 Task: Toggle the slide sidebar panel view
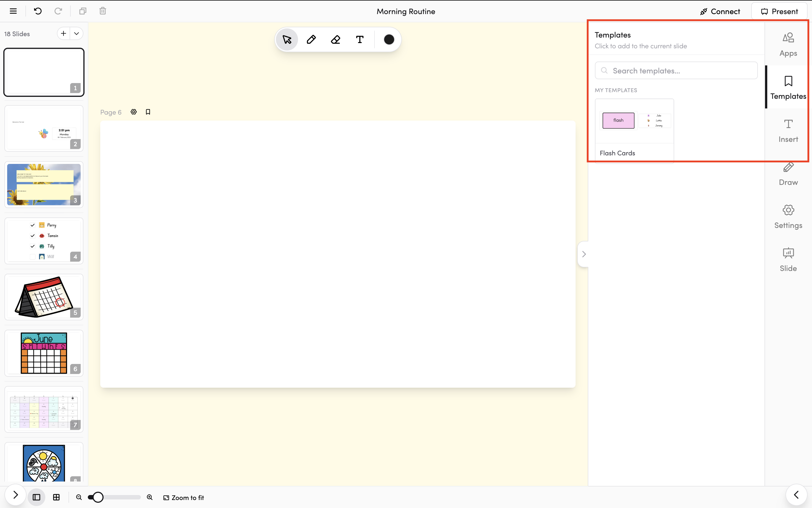(36, 497)
